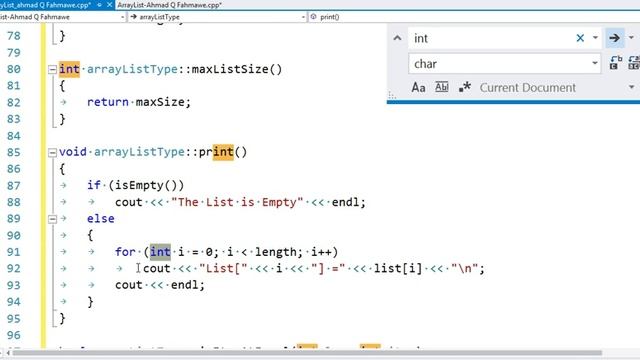Click 'maxSize;' on line 82
640x360 pixels.
point(163,102)
